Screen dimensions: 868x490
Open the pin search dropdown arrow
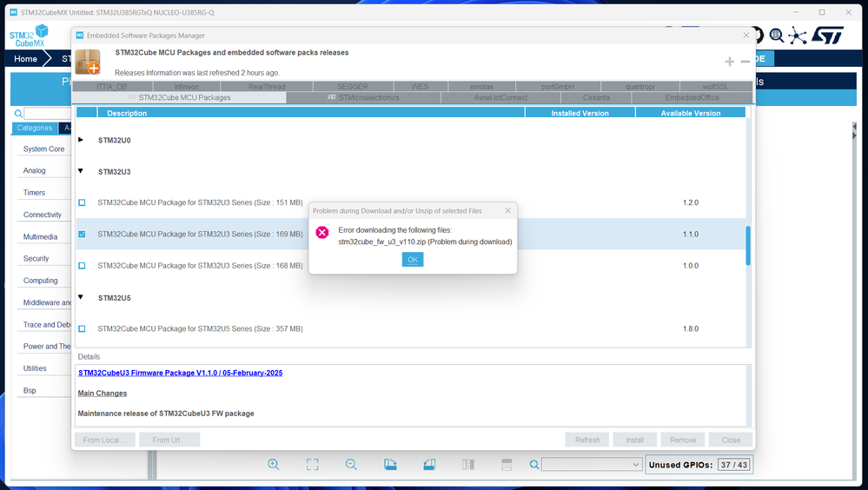click(635, 465)
